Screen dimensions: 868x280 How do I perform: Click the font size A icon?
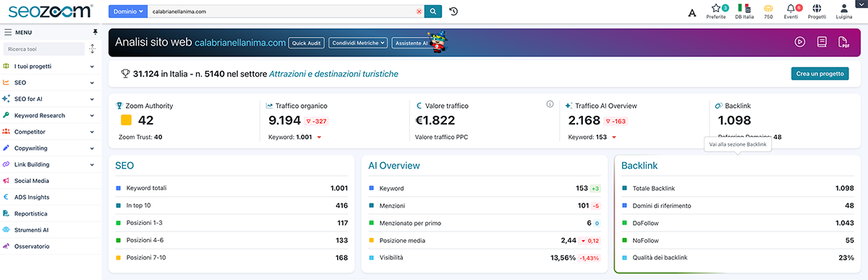pos(692,12)
